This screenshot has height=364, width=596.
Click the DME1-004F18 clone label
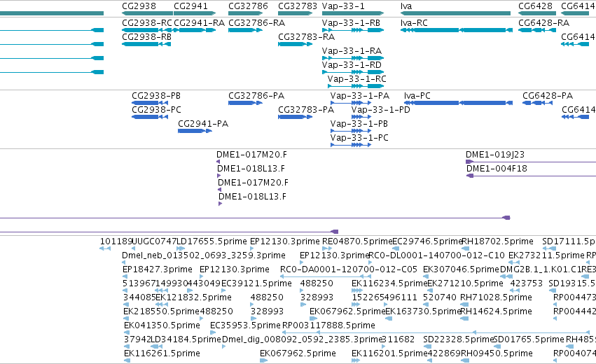pos(497,169)
